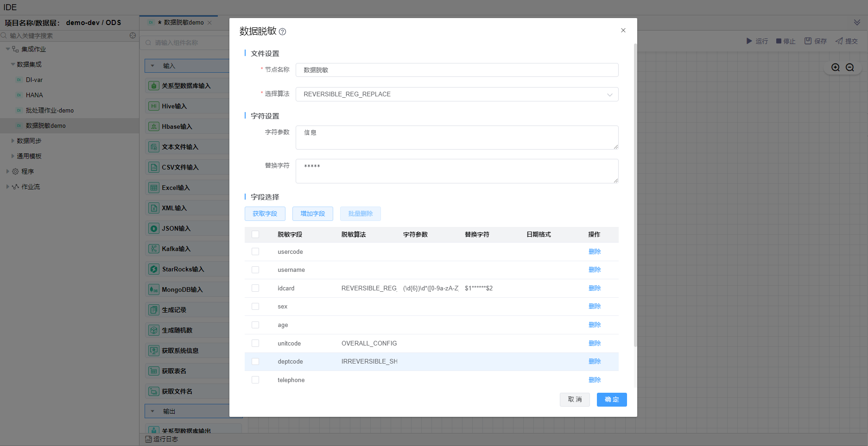The image size is (868, 446).
Task: Click the 节点名称 input field
Action: click(456, 70)
